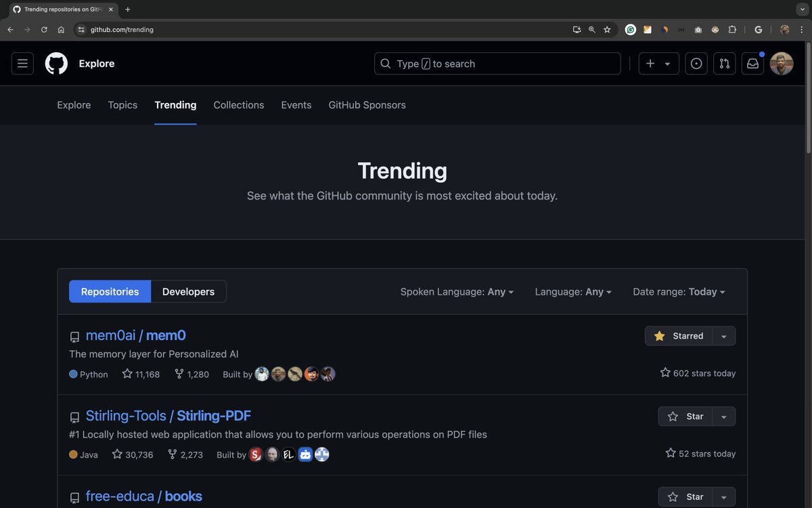Focus the 'Type / to search' field
The width and height of the screenshot is (812, 508).
497,64
